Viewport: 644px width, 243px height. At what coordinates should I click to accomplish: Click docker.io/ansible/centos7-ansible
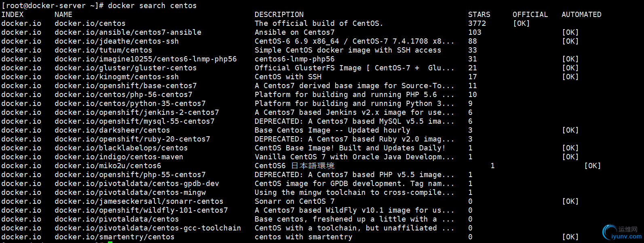click(128, 32)
